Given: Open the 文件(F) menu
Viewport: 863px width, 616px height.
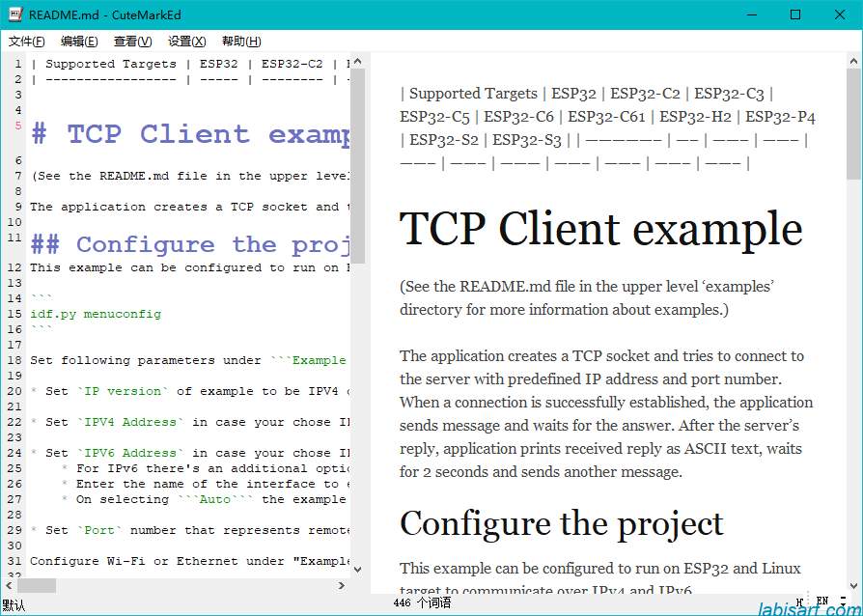Looking at the screenshot, I should pos(26,42).
